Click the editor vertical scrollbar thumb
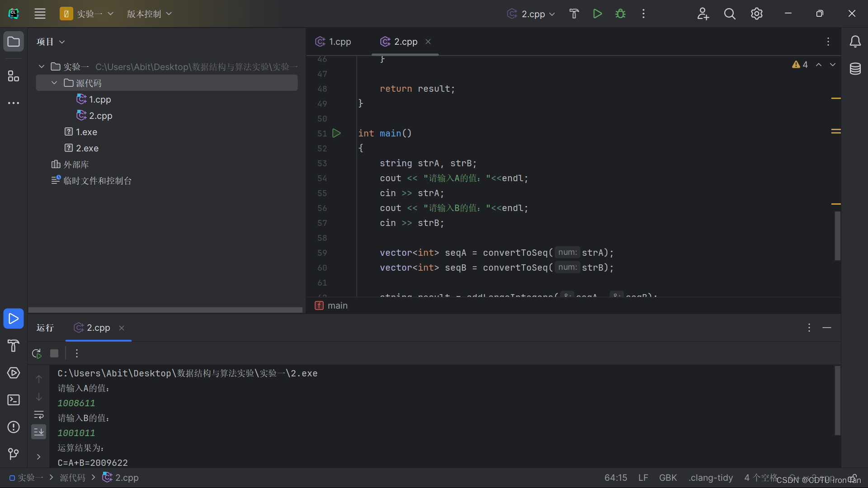This screenshot has height=488, width=868. pyautogui.click(x=837, y=236)
